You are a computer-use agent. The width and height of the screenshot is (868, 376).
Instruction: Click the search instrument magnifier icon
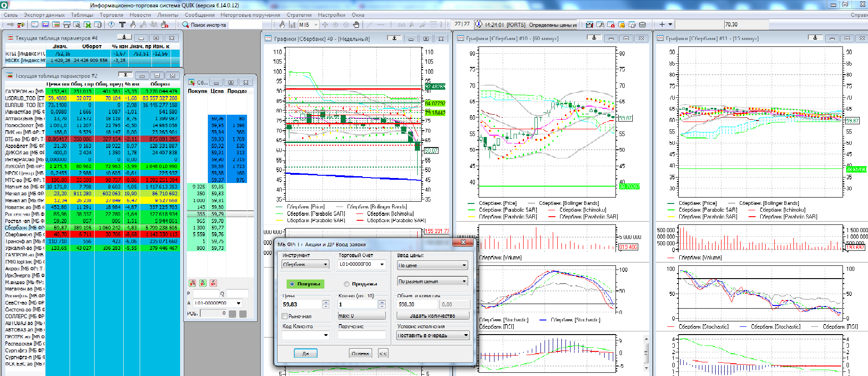pos(186,25)
